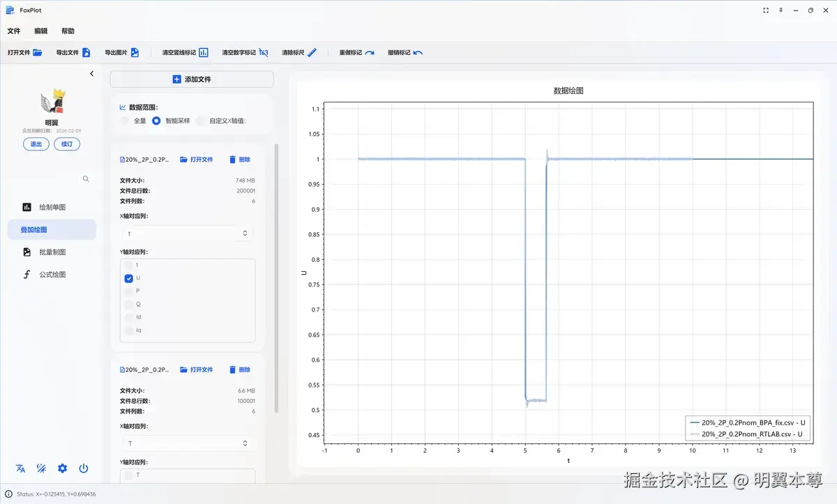Click the status info icon in the status bar
Viewport: 837px width, 504px height.
[x=8, y=494]
